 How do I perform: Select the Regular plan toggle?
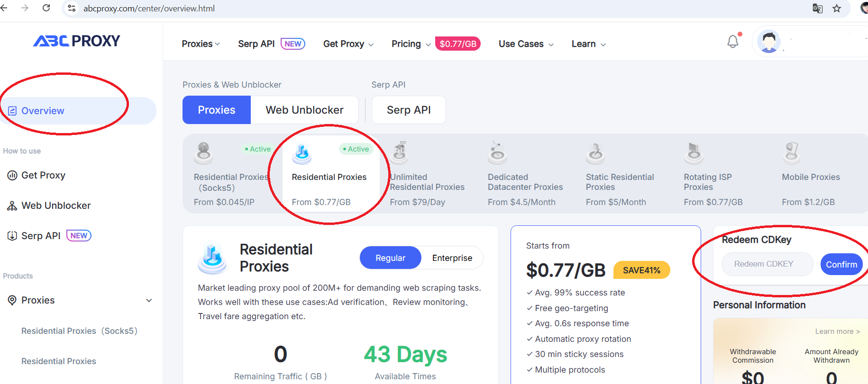pyautogui.click(x=390, y=258)
